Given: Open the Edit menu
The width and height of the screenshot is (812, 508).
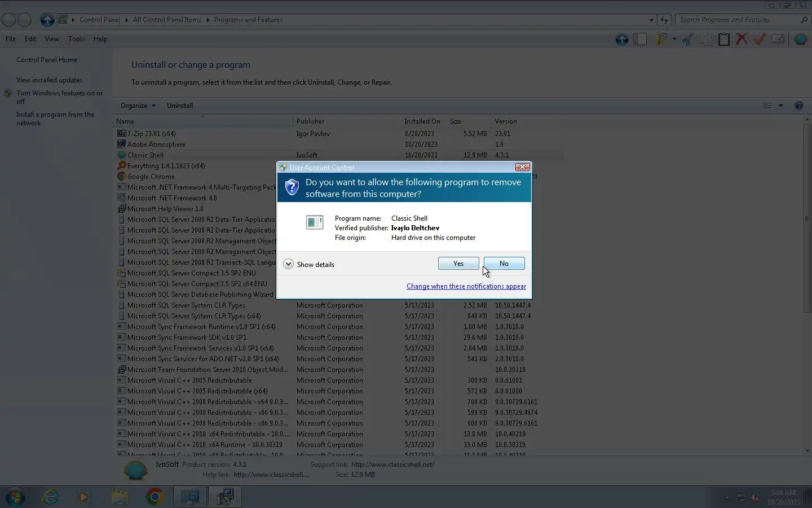Looking at the screenshot, I should (x=30, y=39).
